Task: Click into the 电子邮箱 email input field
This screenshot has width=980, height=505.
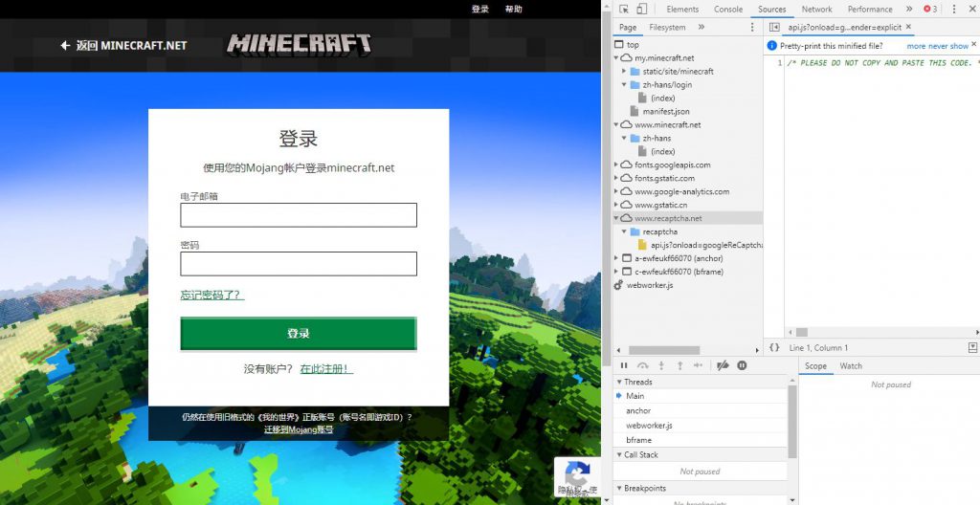Action: point(299,215)
